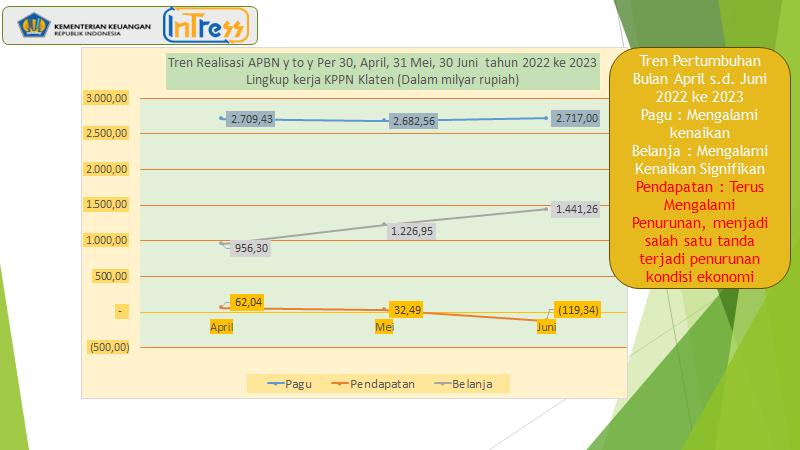Viewport: 800px width, 450px height.
Task: Click the Juni axis label
Action: (x=546, y=327)
